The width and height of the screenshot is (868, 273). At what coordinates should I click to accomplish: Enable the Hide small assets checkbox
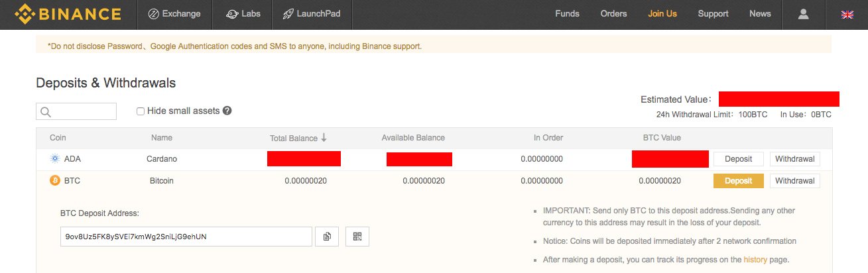click(x=140, y=111)
